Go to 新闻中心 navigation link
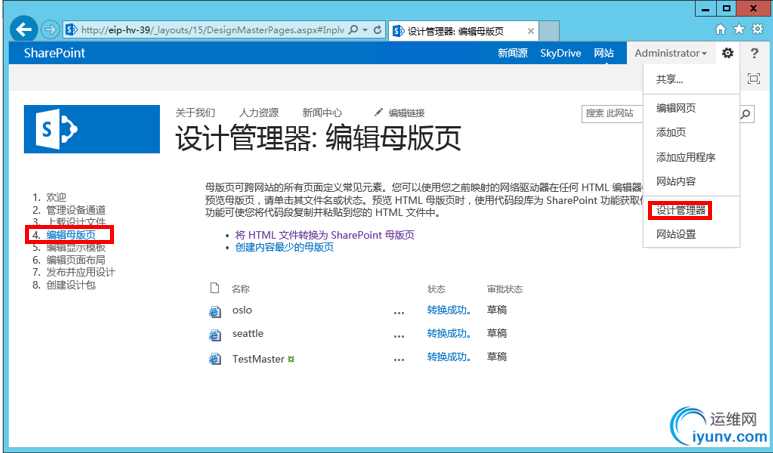The image size is (773, 453). [322, 113]
